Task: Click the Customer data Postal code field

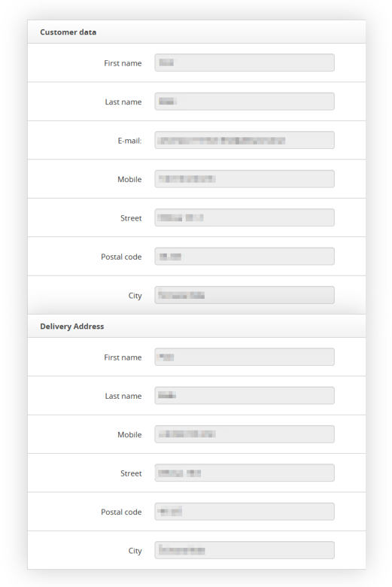Action: [245, 257]
